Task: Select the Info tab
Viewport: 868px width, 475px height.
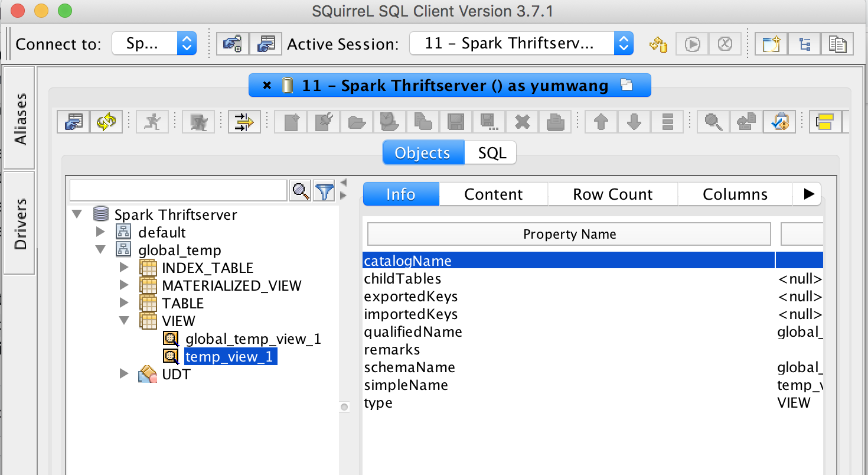Action: click(x=401, y=194)
